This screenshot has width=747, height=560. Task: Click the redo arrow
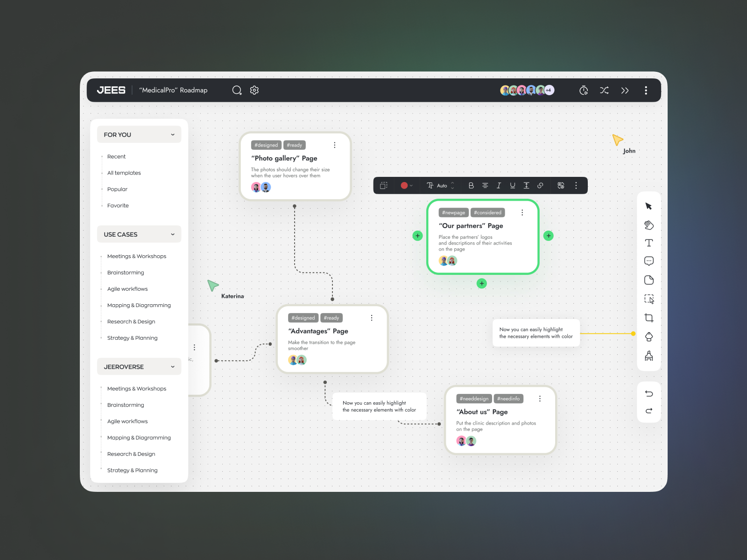pyautogui.click(x=649, y=411)
